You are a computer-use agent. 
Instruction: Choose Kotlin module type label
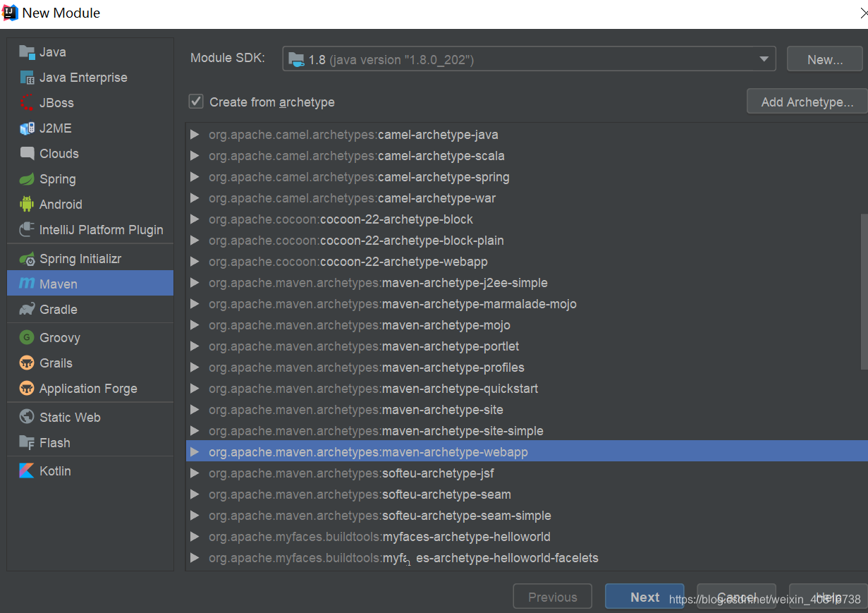click(x=55, y=471)
